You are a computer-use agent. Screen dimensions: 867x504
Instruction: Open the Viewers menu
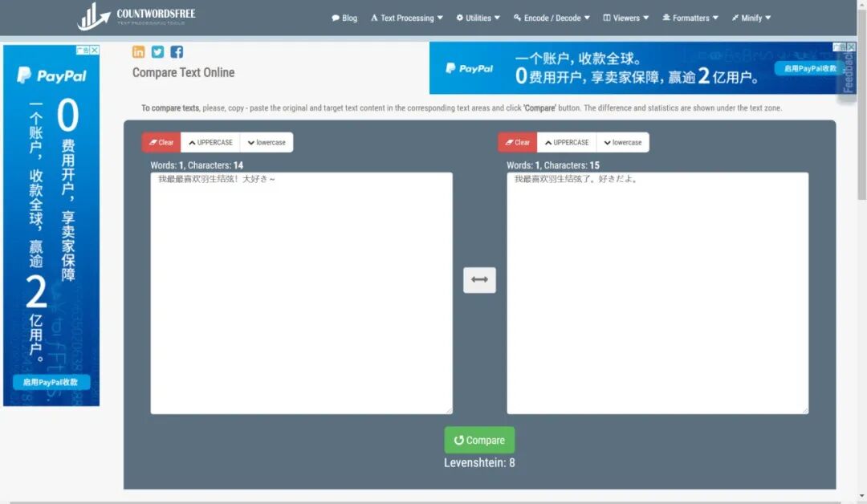625,17
